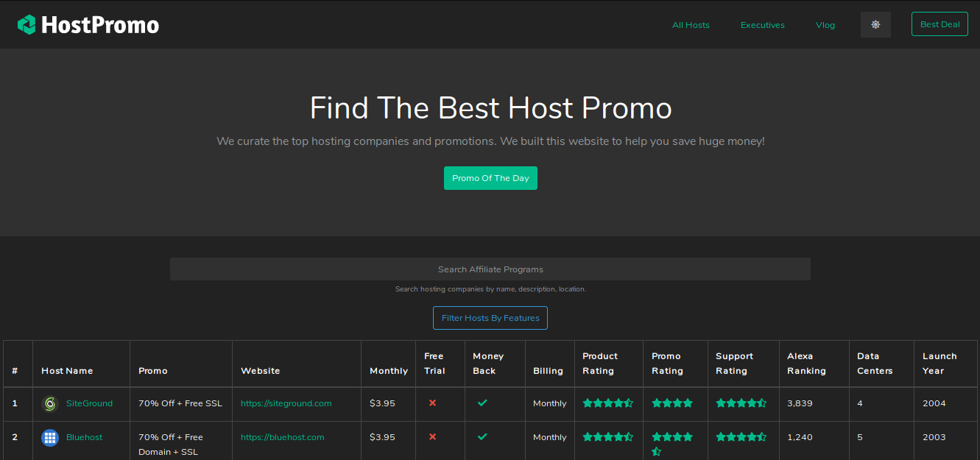This screenshot has height=460, width=980.
Task: Open SiteGround host name link
Action: click(89, 403)
